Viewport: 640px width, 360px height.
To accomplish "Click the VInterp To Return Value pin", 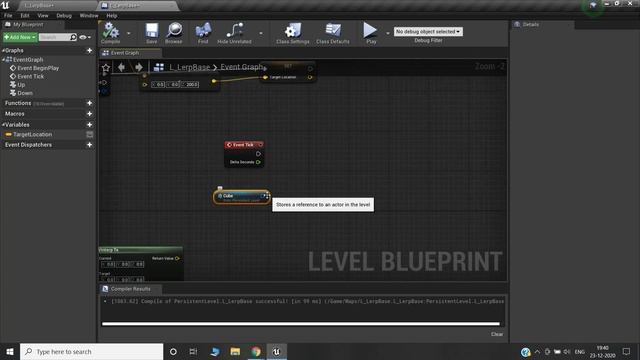I will [x=177, y=258].
